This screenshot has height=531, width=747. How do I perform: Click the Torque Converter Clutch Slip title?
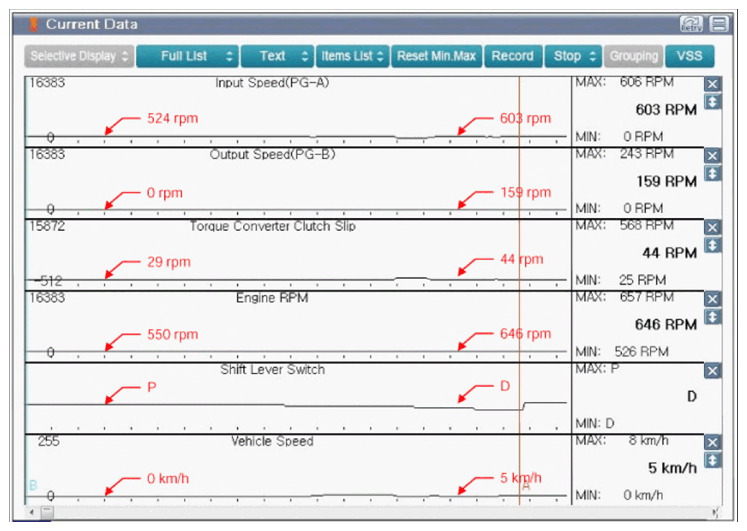[x=273, y=226]
